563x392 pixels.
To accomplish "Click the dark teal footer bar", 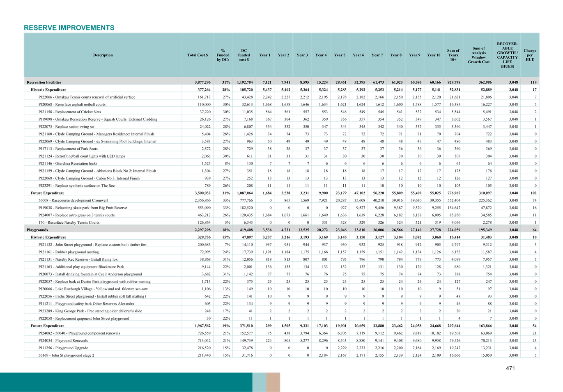I will (x=126, y=382).
